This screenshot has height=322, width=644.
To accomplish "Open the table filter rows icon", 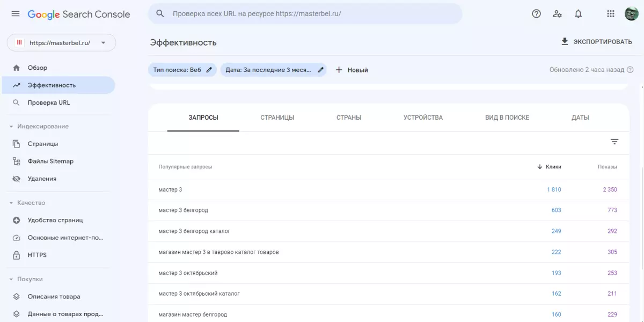I will point(614,142).
